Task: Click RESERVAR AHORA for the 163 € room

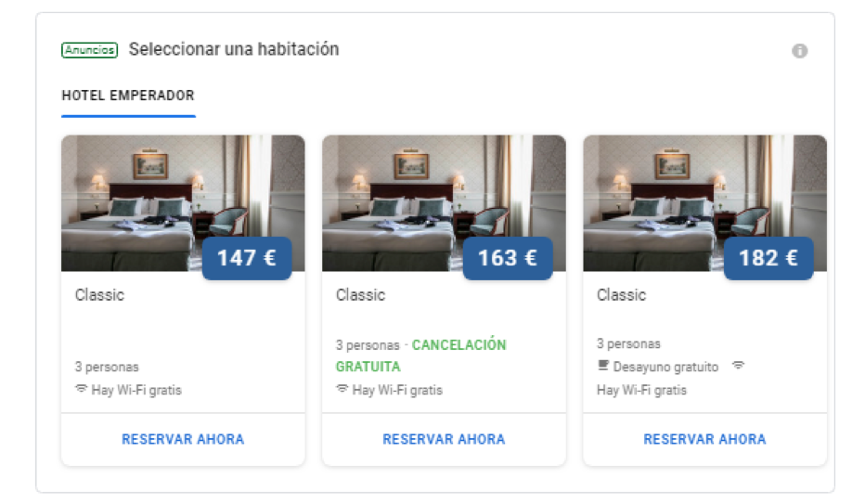Action: click(x=444, y=439)
